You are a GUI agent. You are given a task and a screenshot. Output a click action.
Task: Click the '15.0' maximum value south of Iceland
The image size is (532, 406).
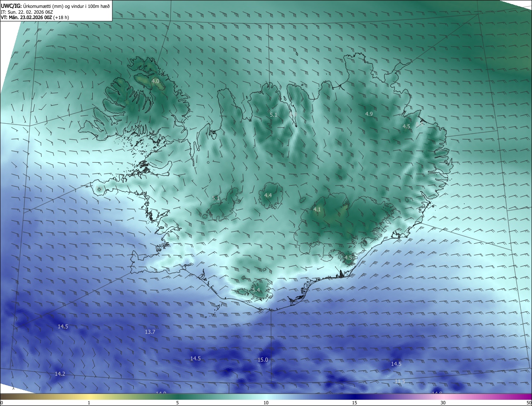(x=263, y=360)
